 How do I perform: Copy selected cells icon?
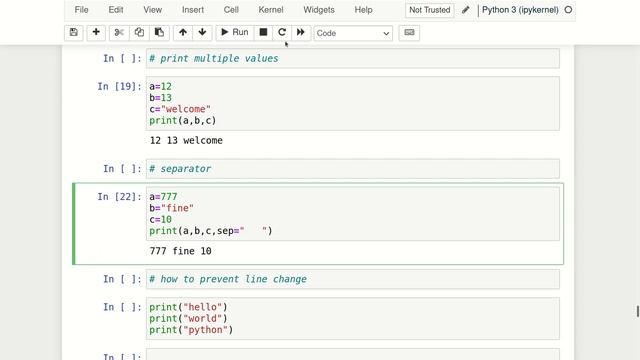click(x=139, y=33)
